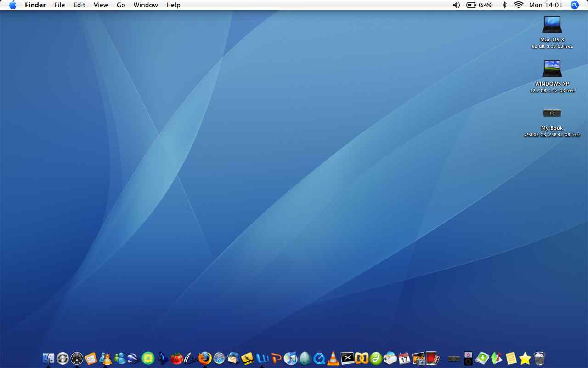Launch Photo Booth red curtain icon
Image resolution: width=588 pixels, height=368 pixels.
433,358
